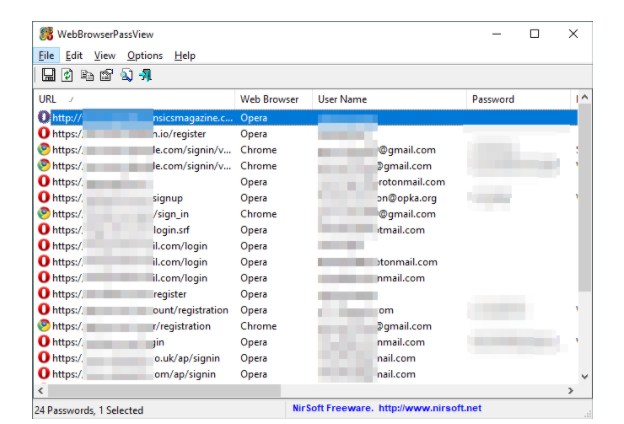Sort by the User Name column header
The width and height of the screenshot is (624, 424).
[x=389, y=99]
